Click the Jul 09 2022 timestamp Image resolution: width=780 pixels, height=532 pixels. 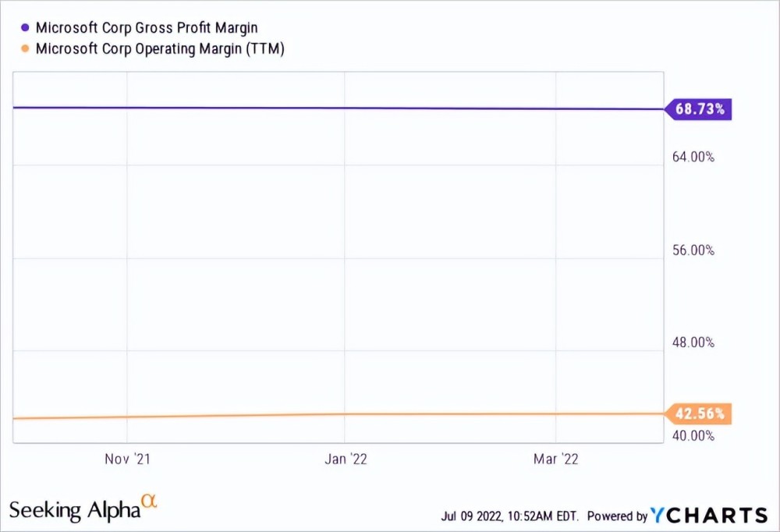[x=510, y=516]
